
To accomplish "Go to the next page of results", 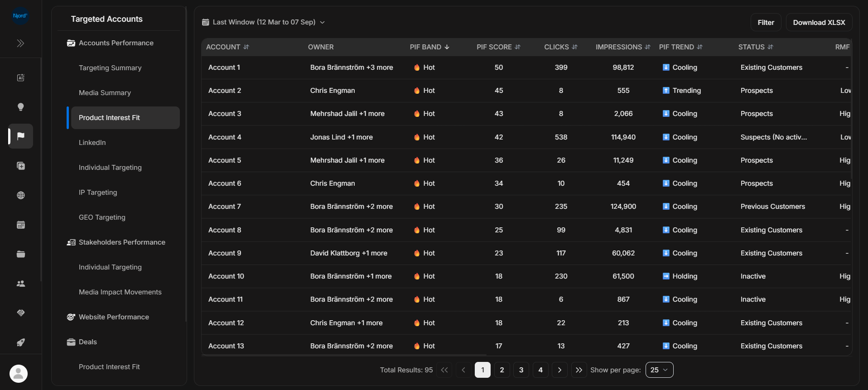I will [559, 370].
